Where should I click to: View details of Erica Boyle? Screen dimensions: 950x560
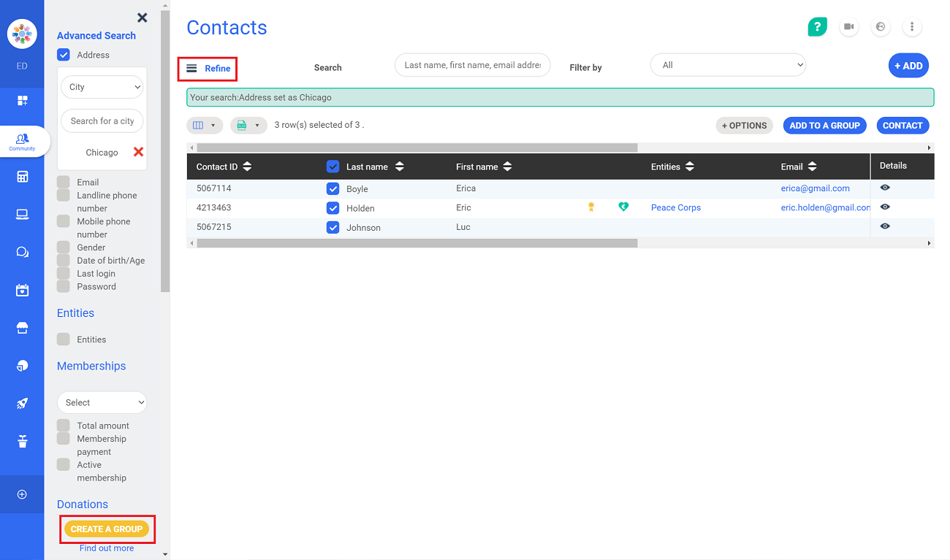[x=885, y=188]
